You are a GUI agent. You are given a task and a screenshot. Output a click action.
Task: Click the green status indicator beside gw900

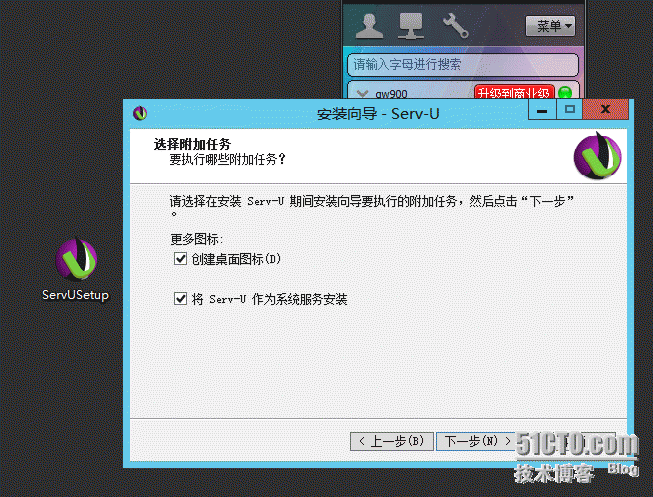coord(565,92)
